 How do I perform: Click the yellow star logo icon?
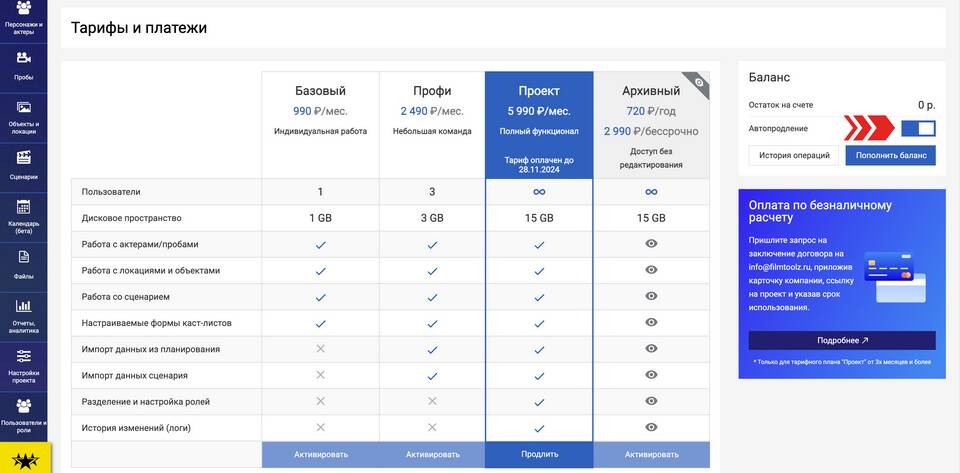[x=24, y=460]
